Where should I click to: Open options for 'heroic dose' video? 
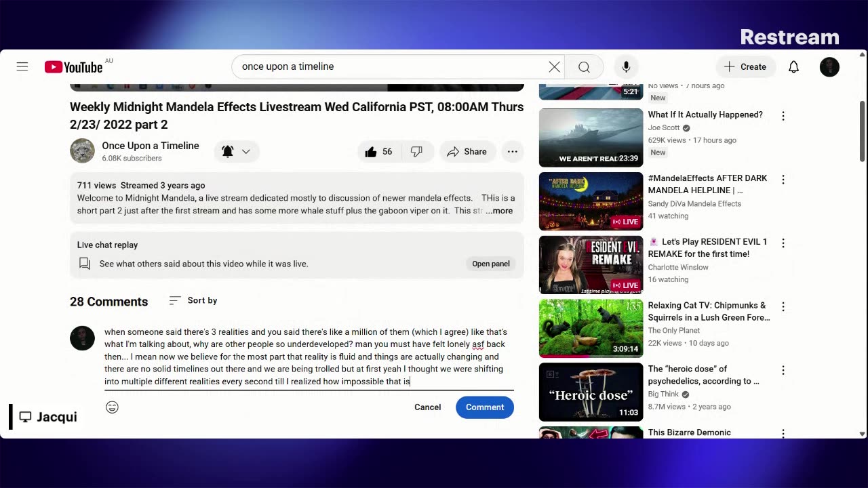tap(783, 371)
